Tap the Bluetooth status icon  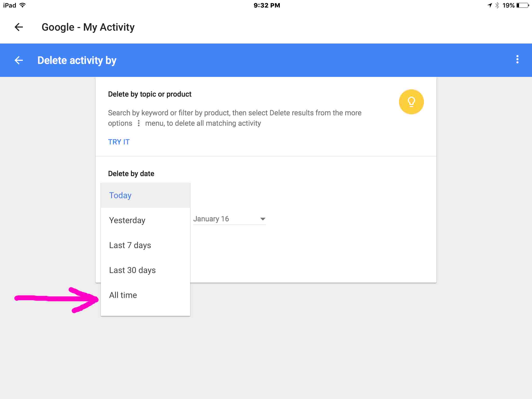[x=497, y=5]
